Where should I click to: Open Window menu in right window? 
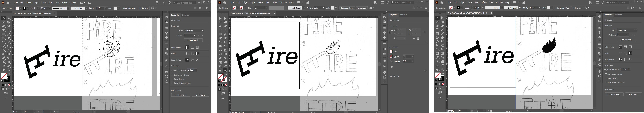click(499, 2)
